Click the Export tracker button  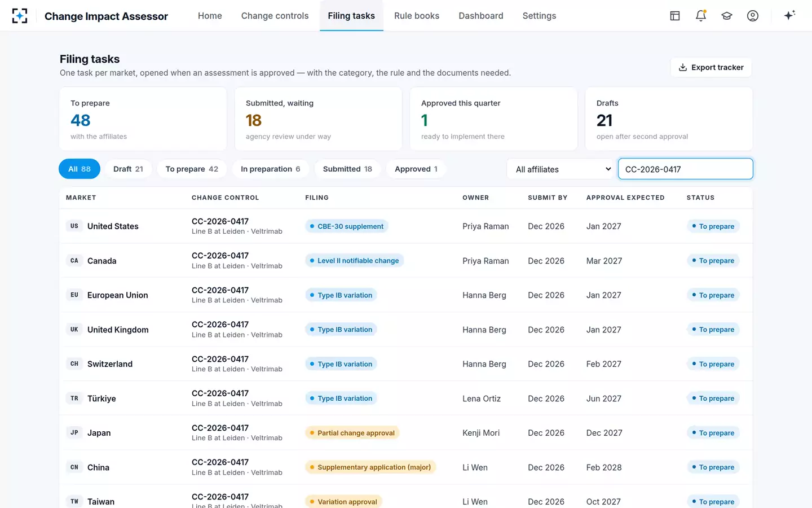[711, 67]
